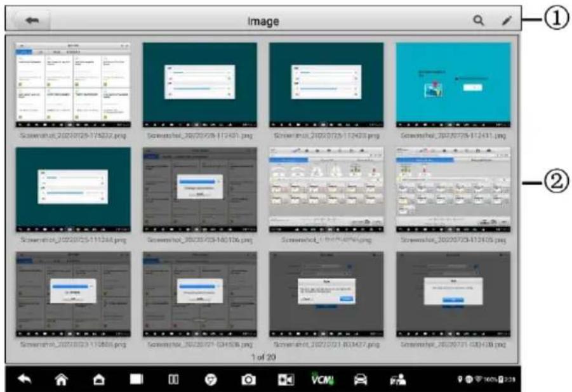
Task: Launch the Chrome browser icon
Action: tap(211, 379)
